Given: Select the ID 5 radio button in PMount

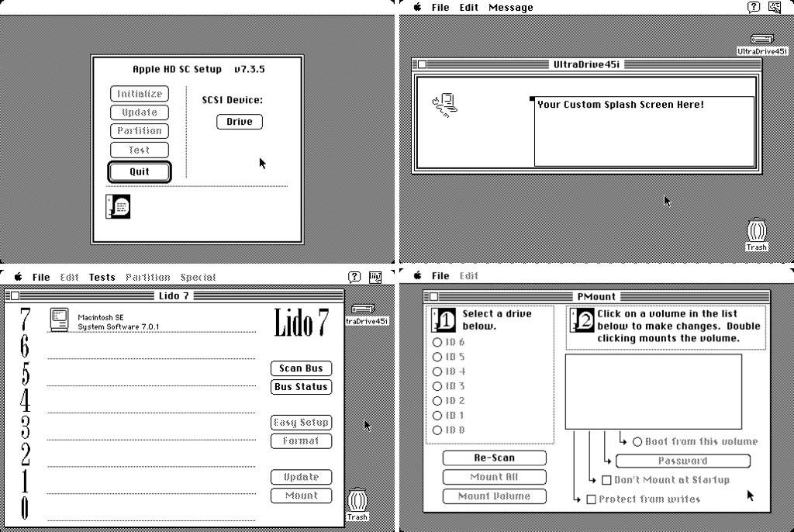Looking at the screenshot, I should coord(437,358).
